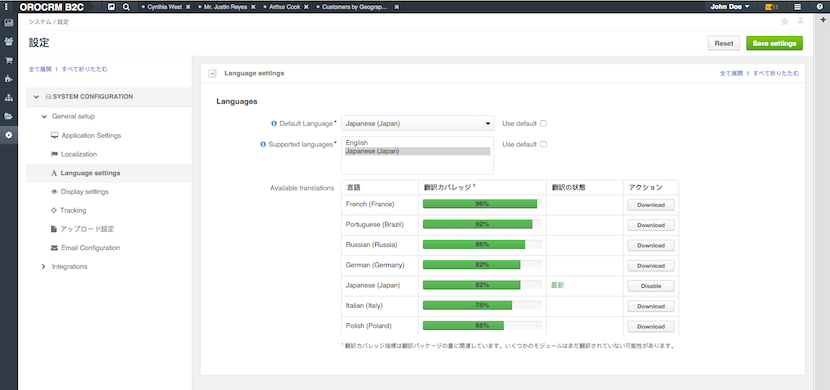Click すべて折りたたむ link in left panel
This screenshot has width=830, height=390.
coord(85,69)
